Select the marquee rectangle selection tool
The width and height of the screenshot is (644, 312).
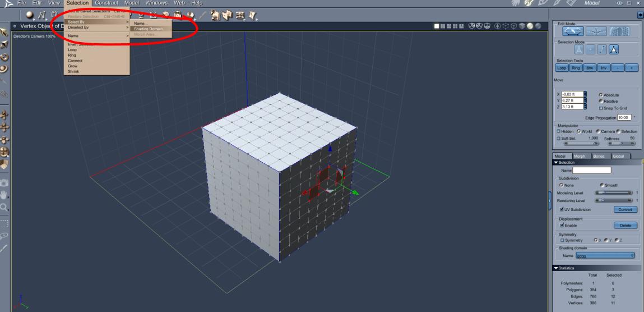tap(4, 224)
